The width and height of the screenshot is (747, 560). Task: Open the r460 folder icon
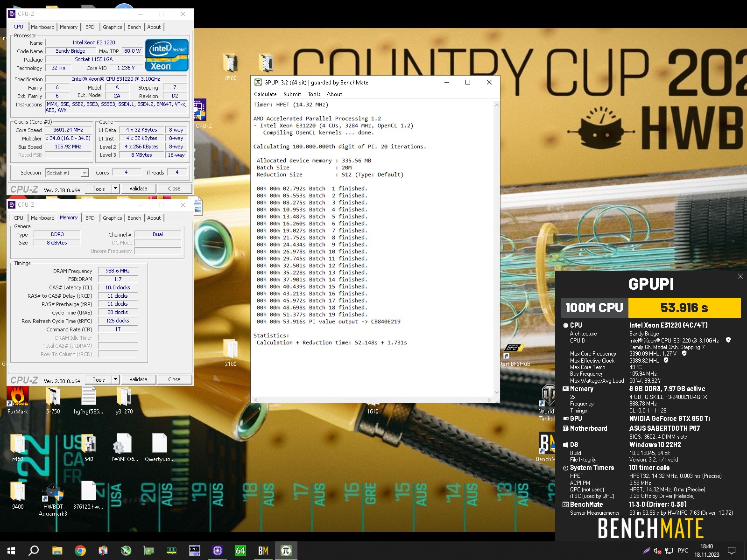(17, 448)
